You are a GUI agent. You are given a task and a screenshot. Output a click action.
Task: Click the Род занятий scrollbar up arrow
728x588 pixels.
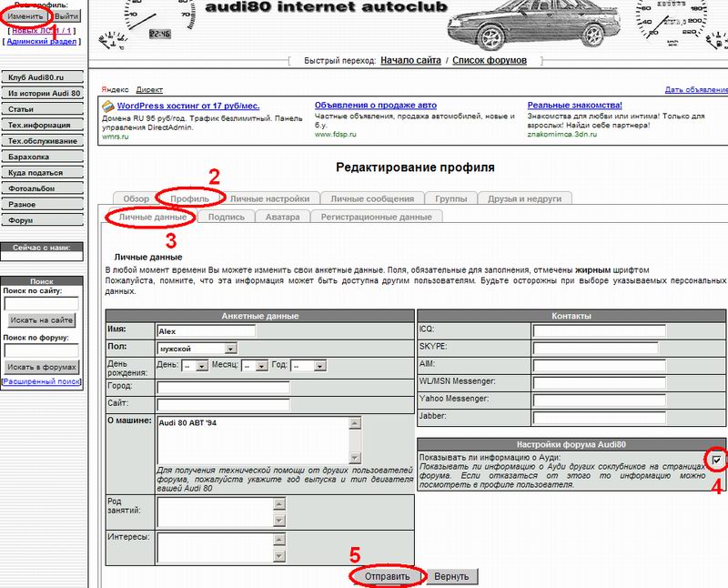point(279,504)
